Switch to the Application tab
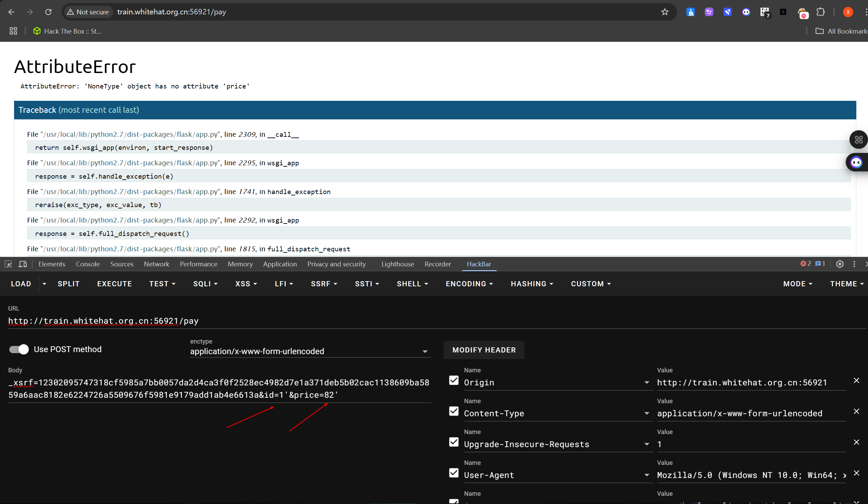Screen dimensions: 868x504 [280, 264]
